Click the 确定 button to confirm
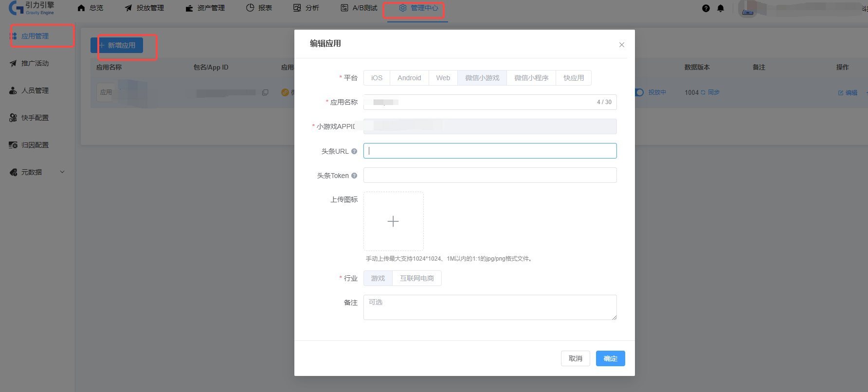Viewport: 868px width, 392px height. (610, 358)
